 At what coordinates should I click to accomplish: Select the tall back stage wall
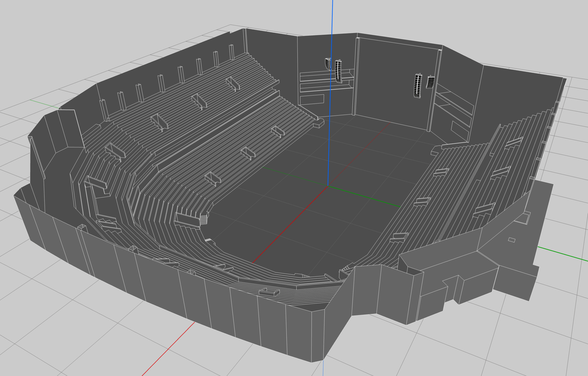coord(391,73)
